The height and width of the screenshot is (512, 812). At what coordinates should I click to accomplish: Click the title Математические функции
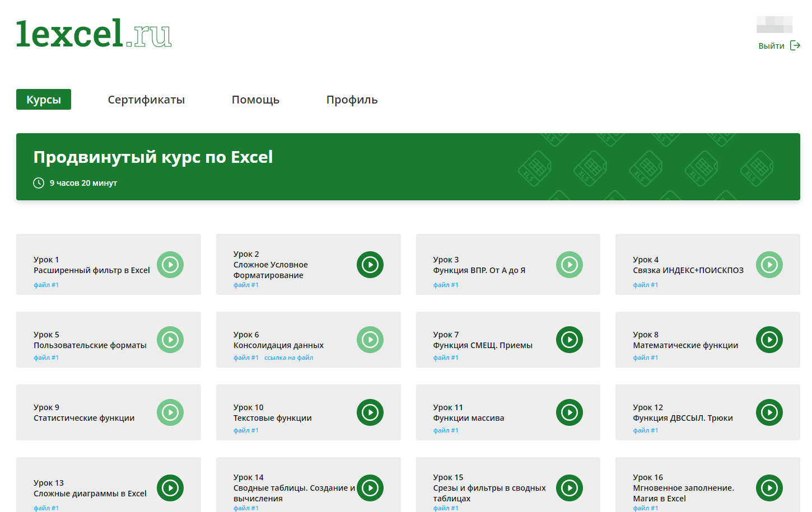tap(685, 345)
